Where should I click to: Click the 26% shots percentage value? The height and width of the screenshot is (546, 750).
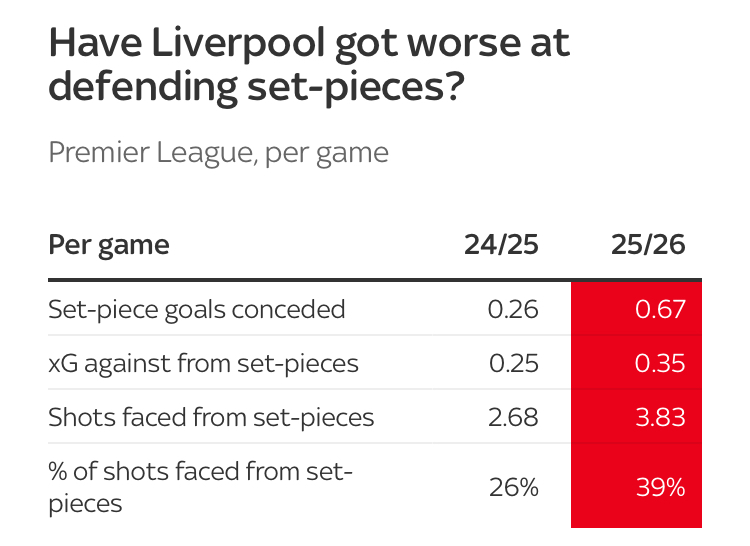tap(514, 487)
